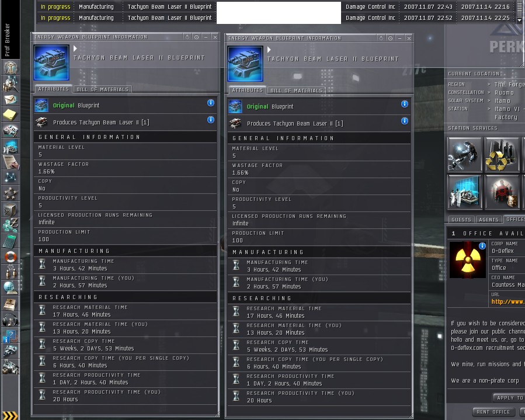Open the Journal book icon
The image size is (525, 420).
11,304
